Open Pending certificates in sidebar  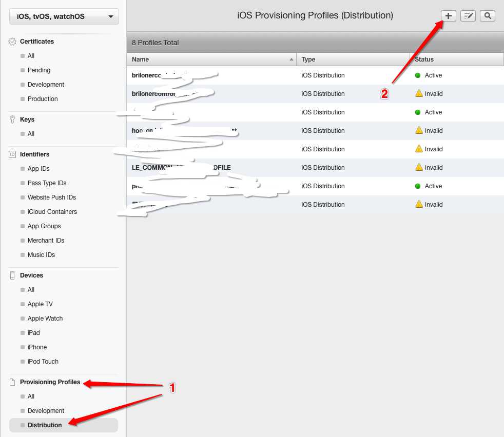(x=39, y=70)
